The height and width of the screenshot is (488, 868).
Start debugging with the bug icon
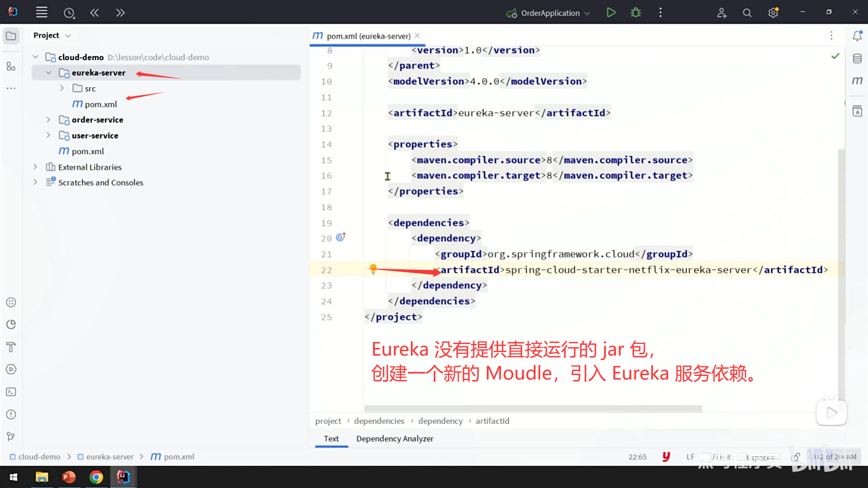(636, 13)
